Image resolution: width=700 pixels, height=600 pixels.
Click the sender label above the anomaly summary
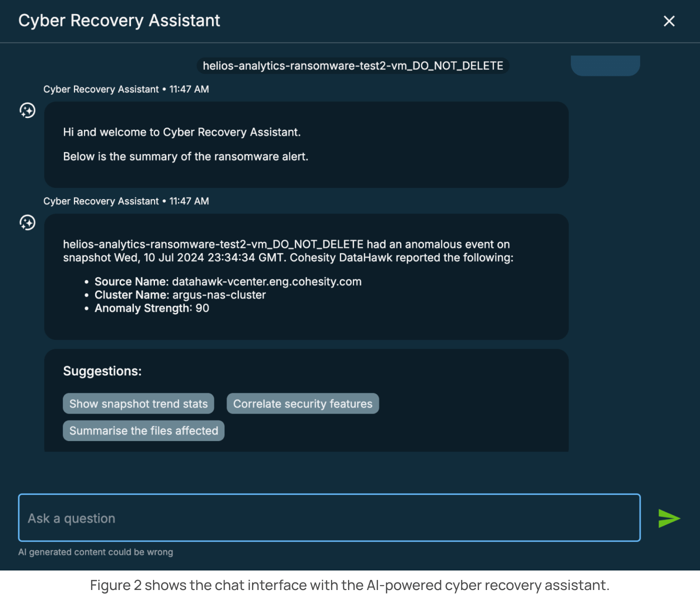coord(126,201)
